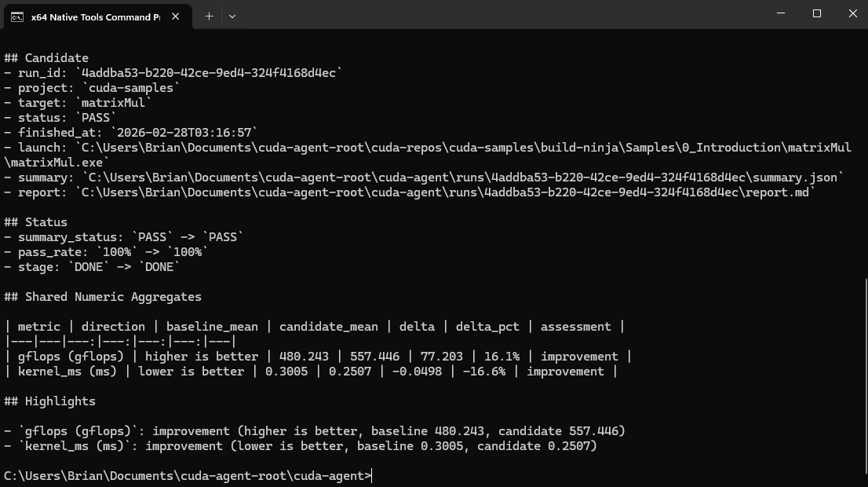Open the tab dropdown chevron

pos(232,16)
